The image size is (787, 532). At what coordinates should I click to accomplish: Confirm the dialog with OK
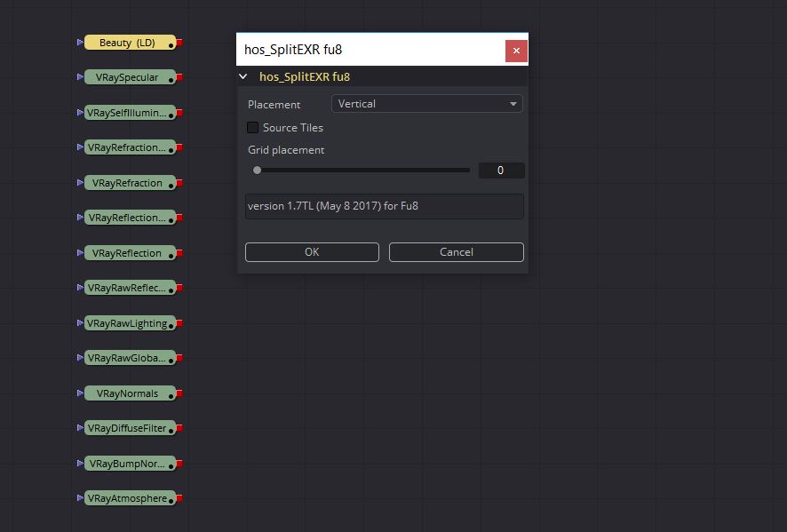coord(312,252)
